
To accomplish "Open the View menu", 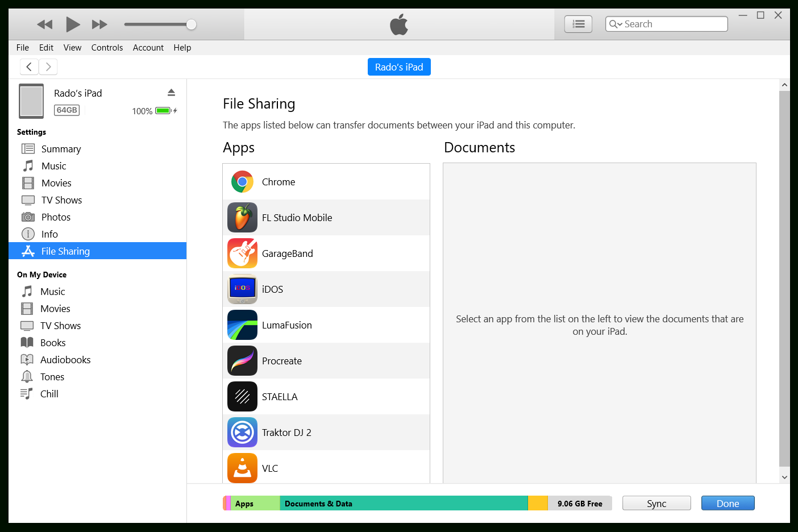I will 72,48.
